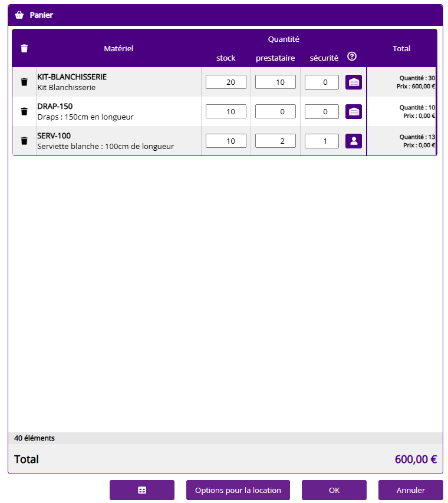Image resolution: width=448 pixels, height=503 pixels.
Task: Click the Matériel column header
Action: (x=118, y=48)
